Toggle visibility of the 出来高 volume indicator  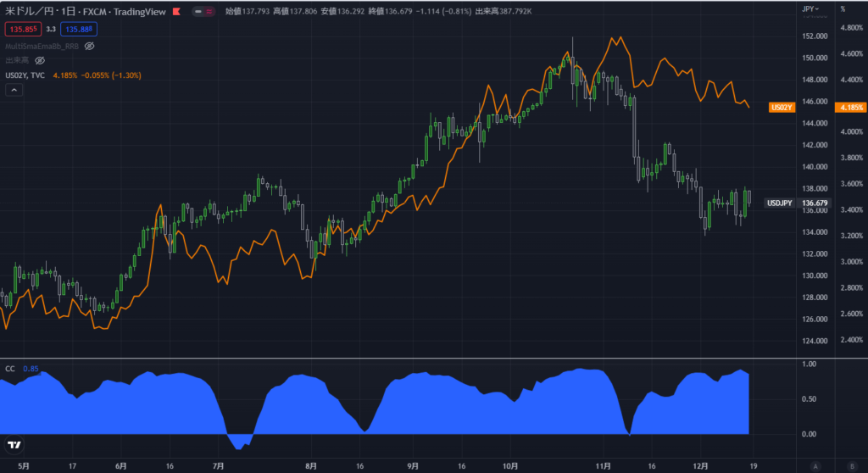point(39,60)
